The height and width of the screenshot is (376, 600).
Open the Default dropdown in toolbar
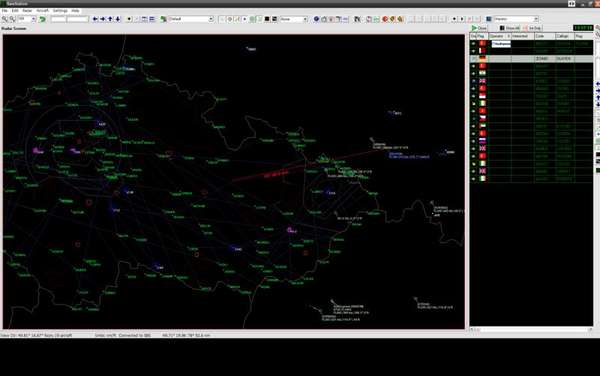pos(191,19)
